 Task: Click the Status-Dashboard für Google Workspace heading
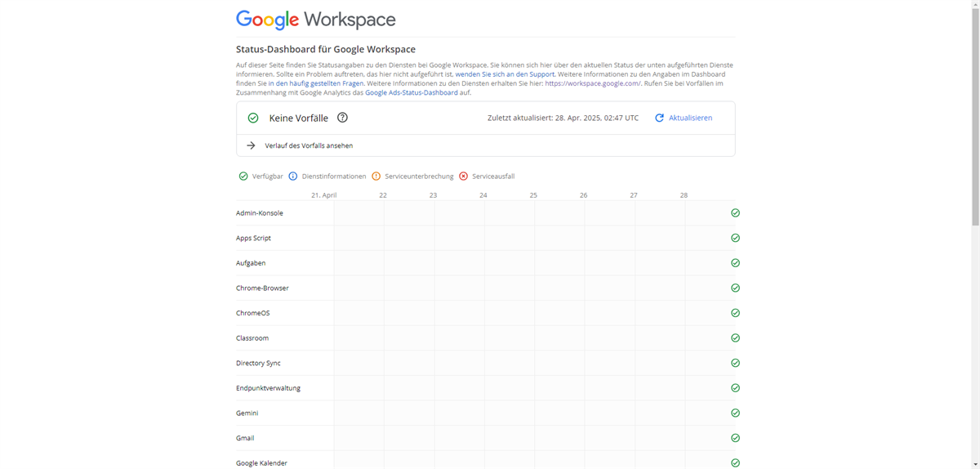tap(326, 49)
